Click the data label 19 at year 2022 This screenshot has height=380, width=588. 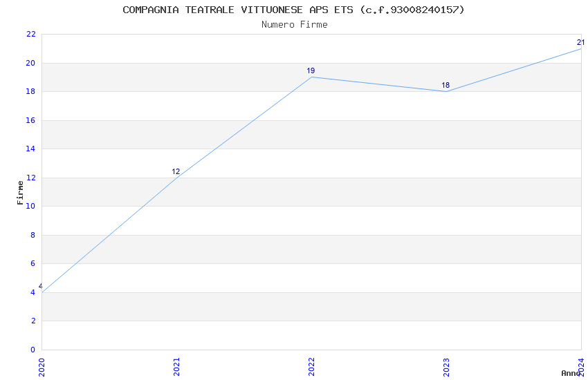pyautogui.click(x=311, y=70)
